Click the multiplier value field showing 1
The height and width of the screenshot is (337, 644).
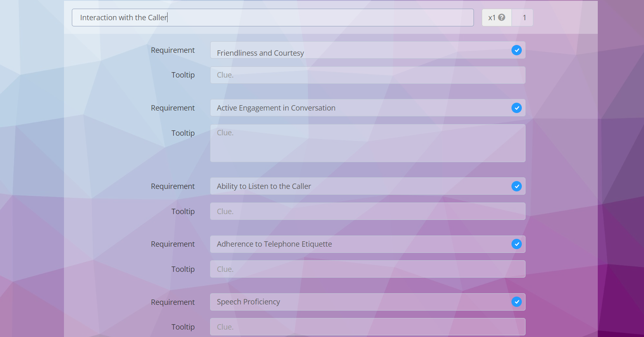524,18
